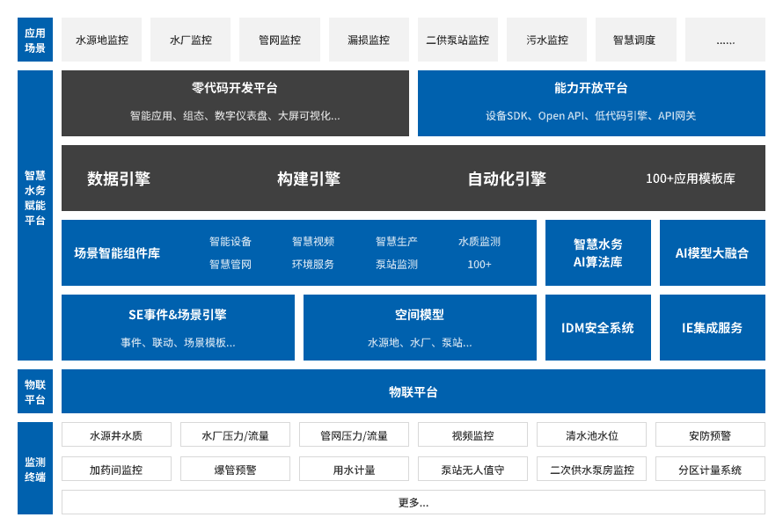Click the wide 物联平台 bar
The height and width of the screenshot is (532, 783).
(x=413, y=391)
